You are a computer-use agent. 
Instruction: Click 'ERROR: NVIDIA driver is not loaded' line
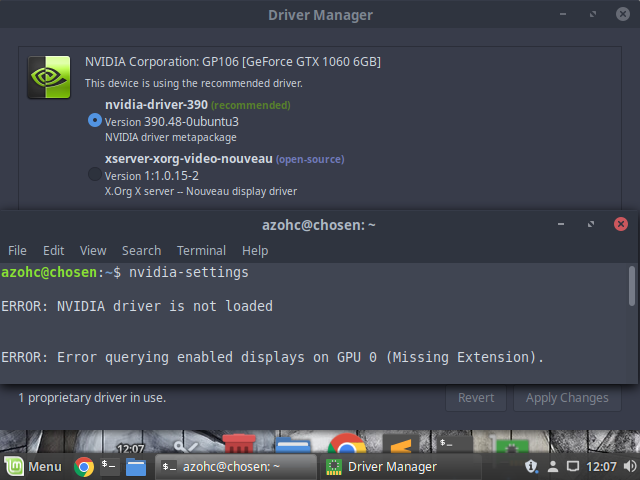coord(137,306)
